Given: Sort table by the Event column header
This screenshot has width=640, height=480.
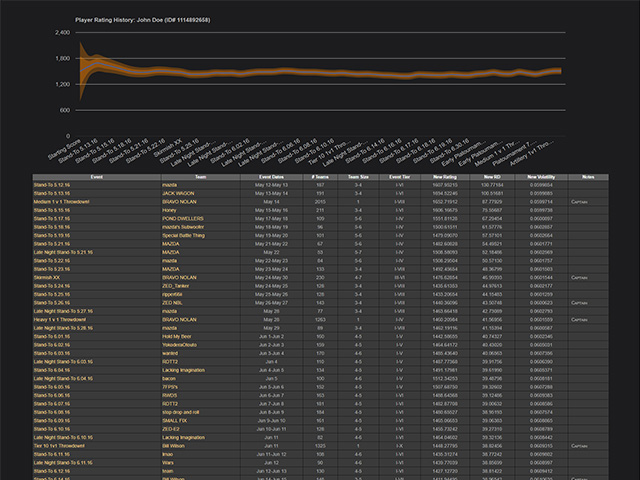Looking at the screenshot, I should click(96, 176).
